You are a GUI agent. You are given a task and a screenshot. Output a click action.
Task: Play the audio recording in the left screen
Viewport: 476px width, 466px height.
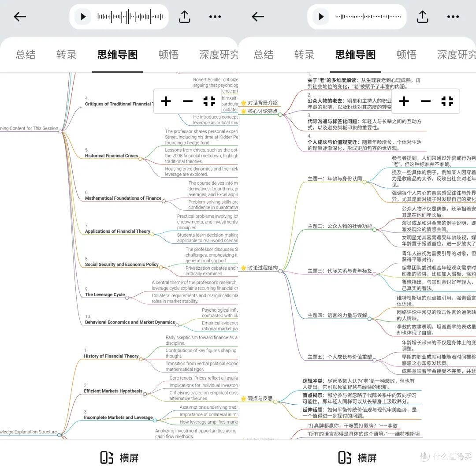[82, 17]
